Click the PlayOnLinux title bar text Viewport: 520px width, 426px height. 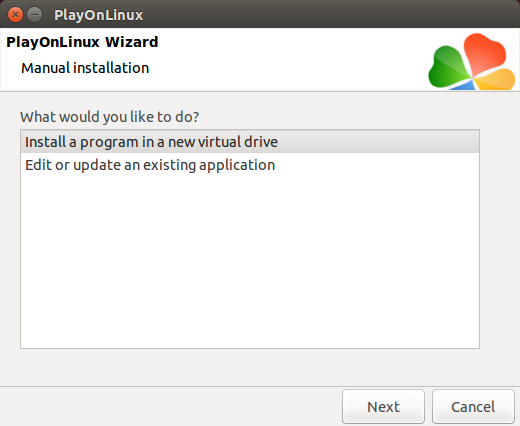click(99, 15)
